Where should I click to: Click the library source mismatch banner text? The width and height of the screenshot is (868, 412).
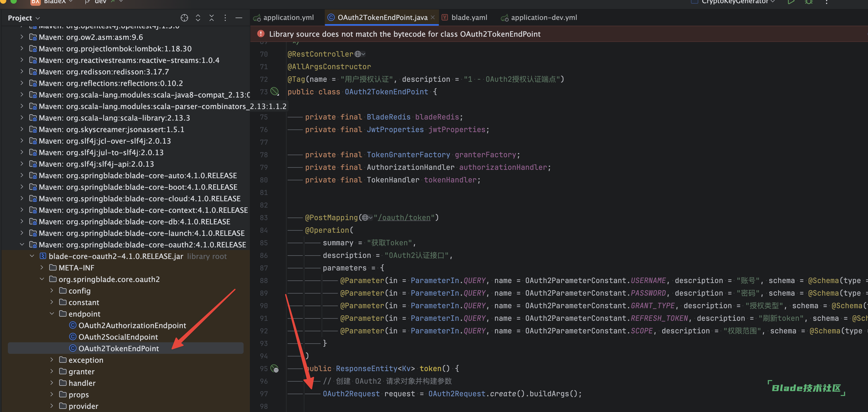click(405, 34)
